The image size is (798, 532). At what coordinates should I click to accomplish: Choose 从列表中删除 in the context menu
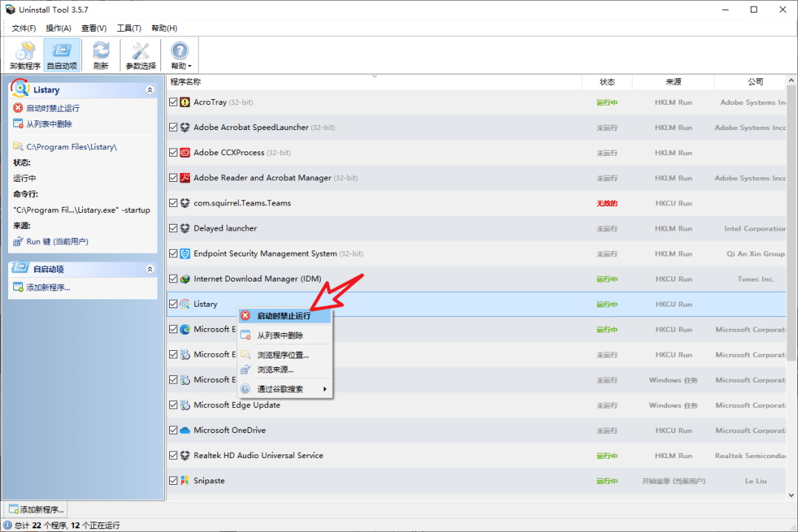[x=284, y=335]
